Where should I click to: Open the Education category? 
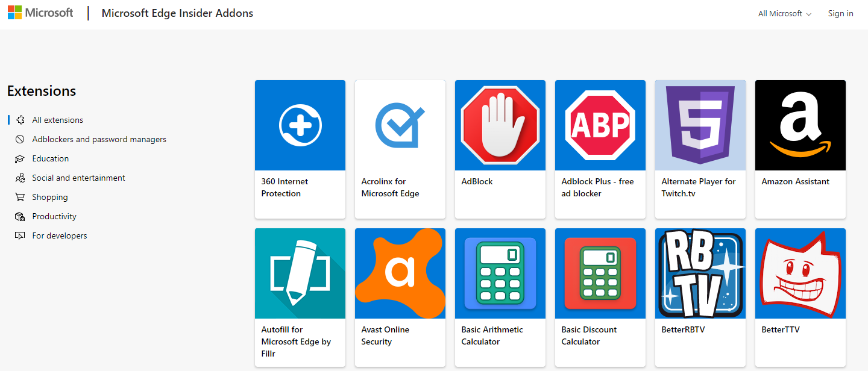coord(51,158)
